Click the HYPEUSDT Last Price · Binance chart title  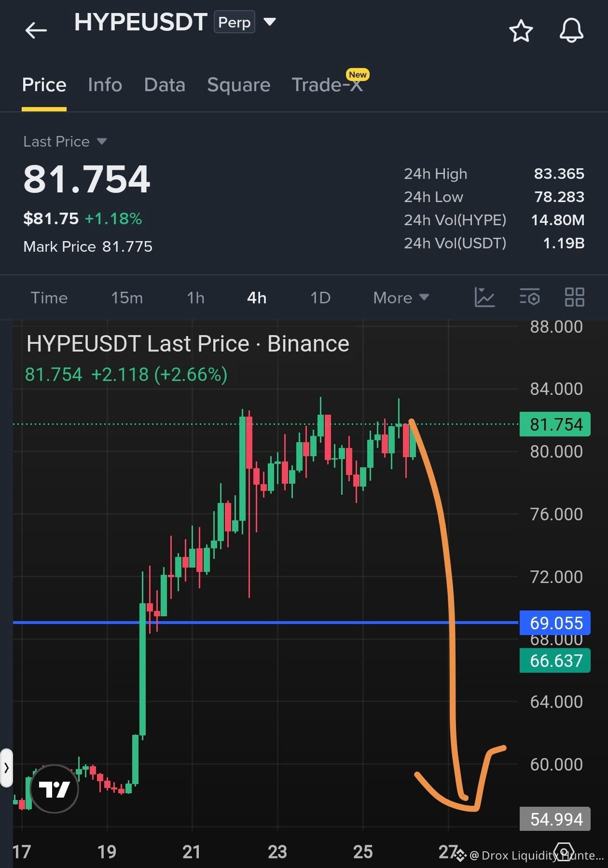click(188, 344)
